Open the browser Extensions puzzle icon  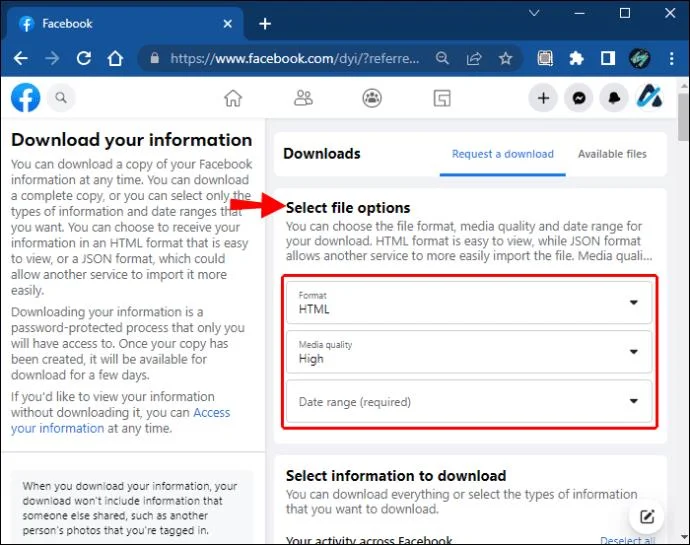pos(576,58)
